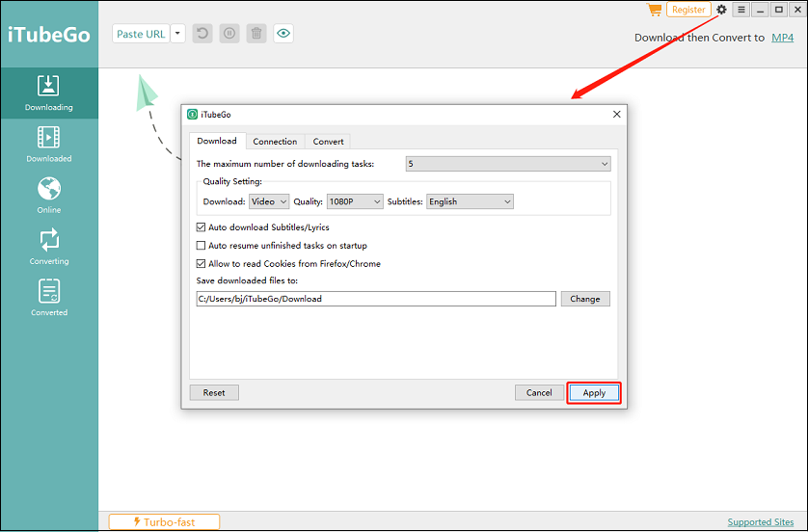
Task: Switch to the Connection tab
Action: pyautogui.click(x=275, y=142)
